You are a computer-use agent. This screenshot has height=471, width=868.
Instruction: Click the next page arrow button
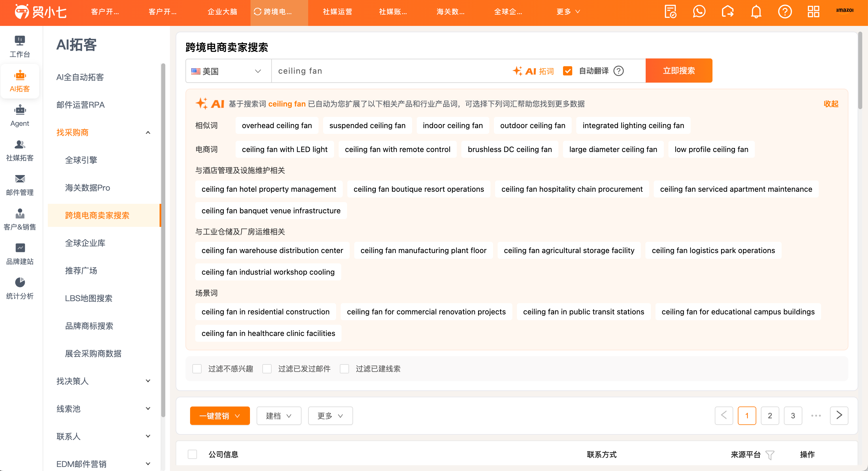click(x=839, y=416)
